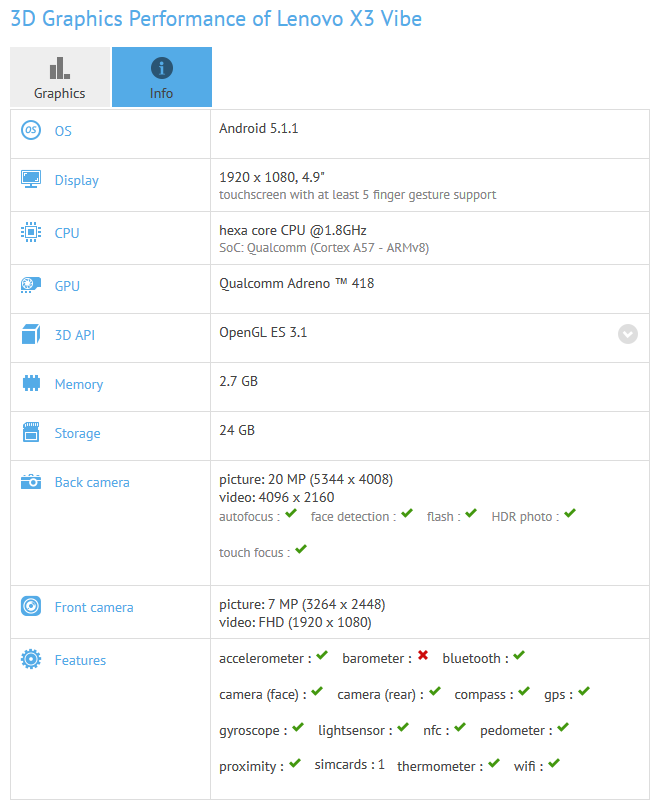This screenshot has height=804, width=659.
Task: Click the Back camera icon
Action: (31, 481)
